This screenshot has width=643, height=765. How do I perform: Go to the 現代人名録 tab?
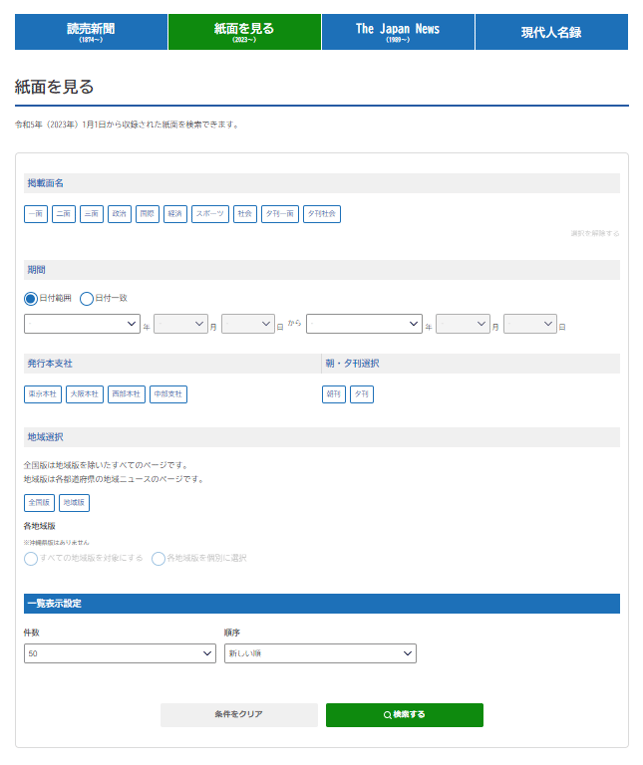click(x=551, y=32)
